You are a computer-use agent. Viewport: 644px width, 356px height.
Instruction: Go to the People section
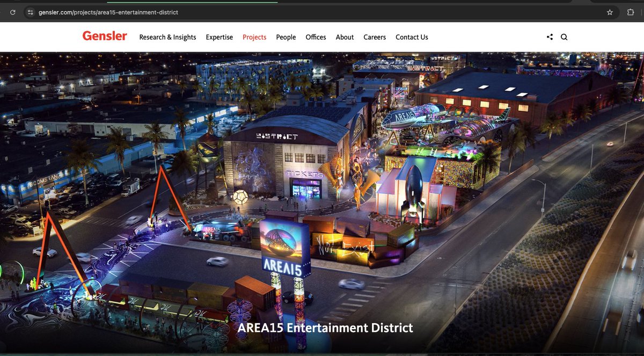[x=286, y=37]
